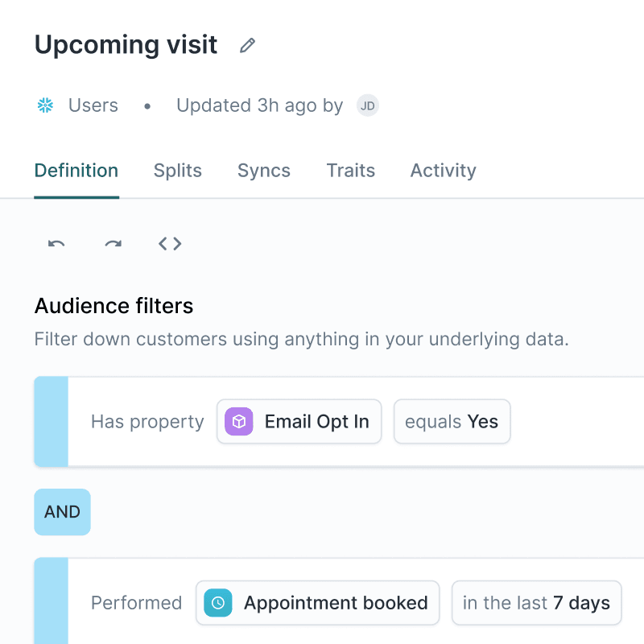Image resolution: width=644 pixels, height=644 pixels.
Task: View the Activity tab
Action: pos(443,170)
